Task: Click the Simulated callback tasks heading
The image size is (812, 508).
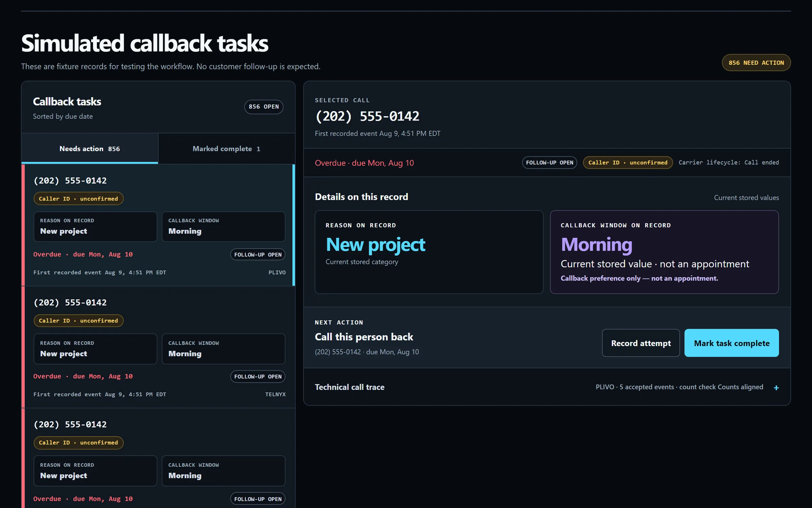Action: pyautogui.click(x=145, y=43)
